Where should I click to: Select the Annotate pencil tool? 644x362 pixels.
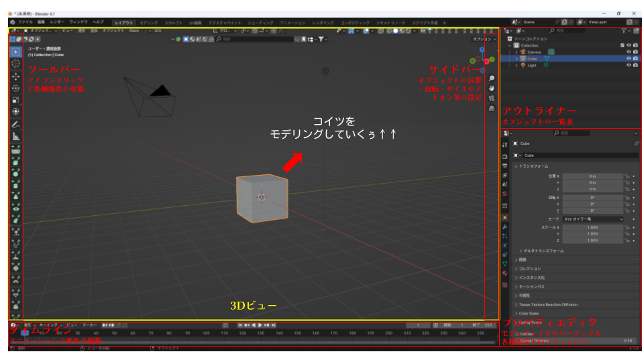tap(16, 124)
